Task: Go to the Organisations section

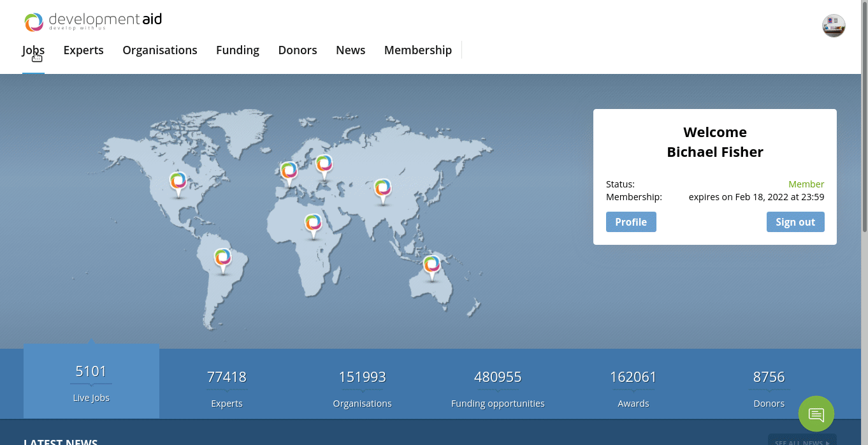Action: point(160,50)
